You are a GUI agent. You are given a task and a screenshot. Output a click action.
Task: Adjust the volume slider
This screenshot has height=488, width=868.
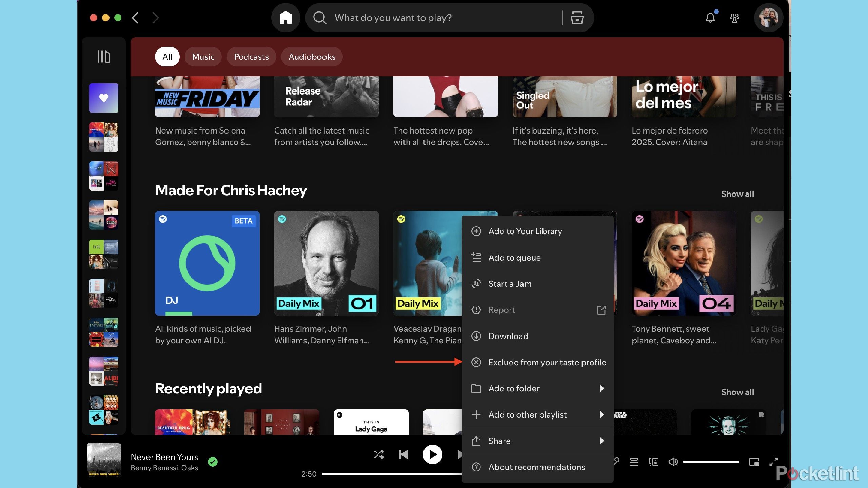pyautogui.click(x=711, y=462)
